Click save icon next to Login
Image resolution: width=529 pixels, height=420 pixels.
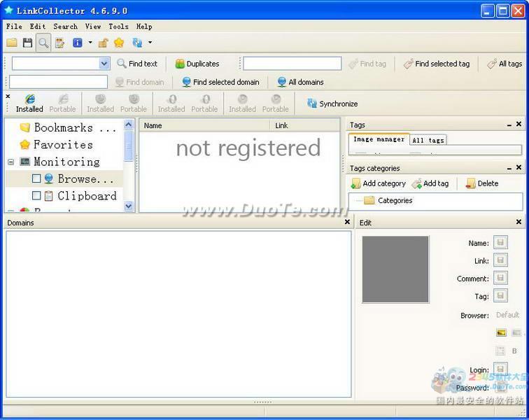coord(501,369)
